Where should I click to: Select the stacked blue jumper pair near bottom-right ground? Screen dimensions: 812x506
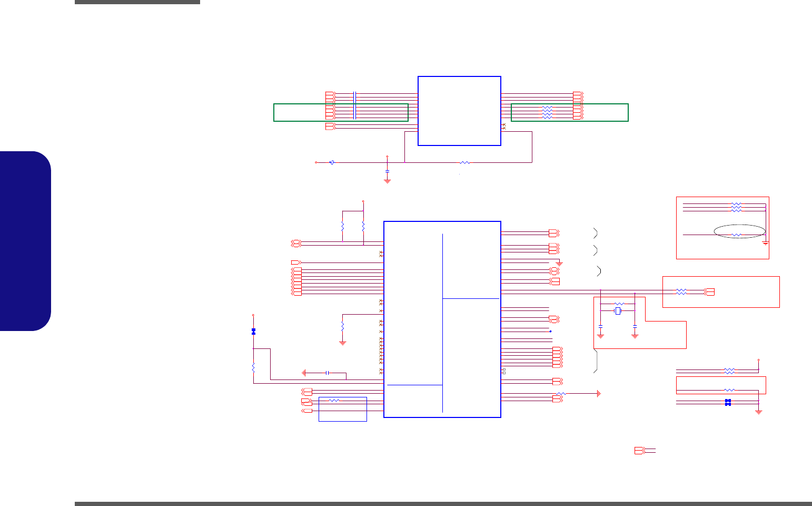[x=728, y=402]
